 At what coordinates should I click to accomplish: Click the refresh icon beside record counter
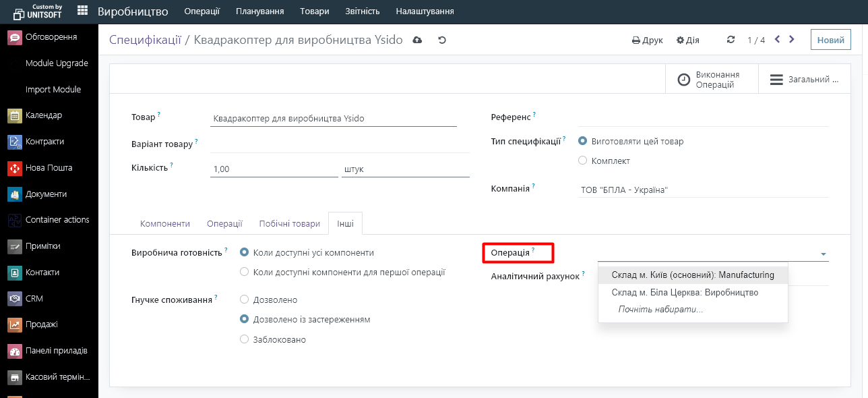click(x=731, y=40)
